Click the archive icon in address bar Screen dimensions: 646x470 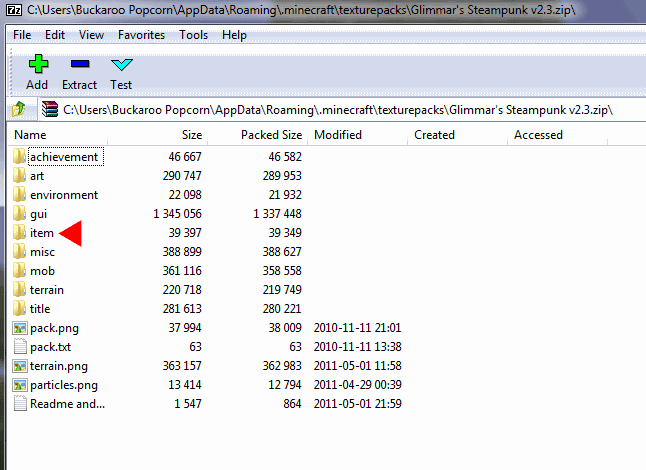[x=50, y=110]
